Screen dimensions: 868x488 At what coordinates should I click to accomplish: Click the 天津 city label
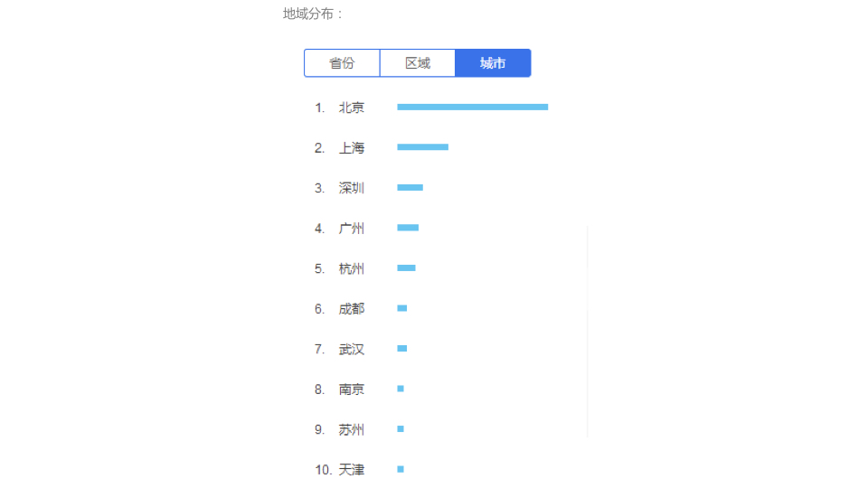(x=352, y=470)
